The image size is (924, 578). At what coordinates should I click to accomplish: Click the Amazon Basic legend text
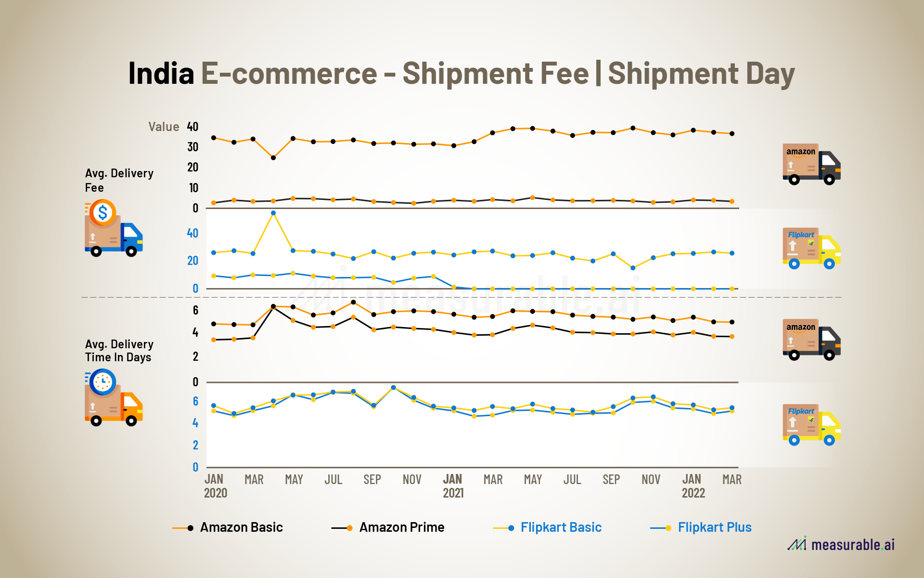241,527
